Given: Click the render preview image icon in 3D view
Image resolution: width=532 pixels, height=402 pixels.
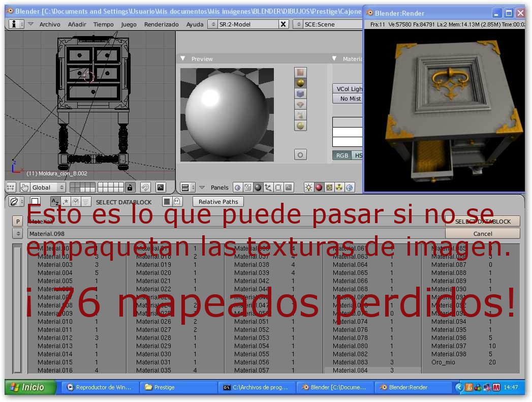Looking at the screenshot, I should point(161,187).
